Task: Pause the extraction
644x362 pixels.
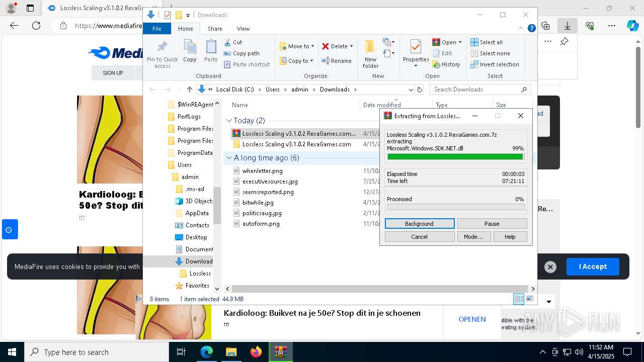Action: point(492,224)
